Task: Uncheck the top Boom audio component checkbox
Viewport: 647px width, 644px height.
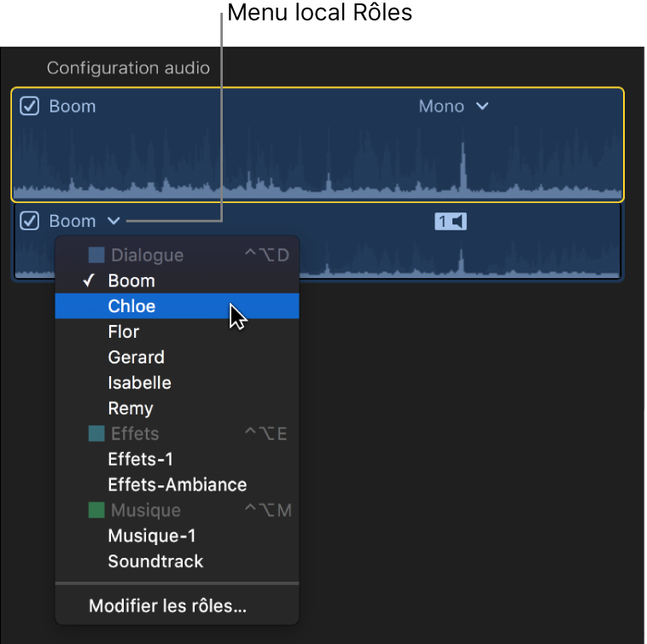Action: 30,107
